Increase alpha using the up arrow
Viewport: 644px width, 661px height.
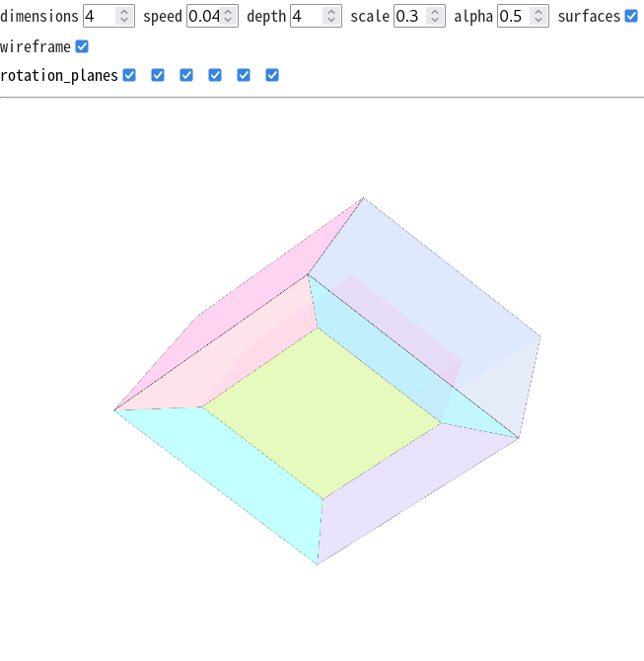tap(538, 12)
